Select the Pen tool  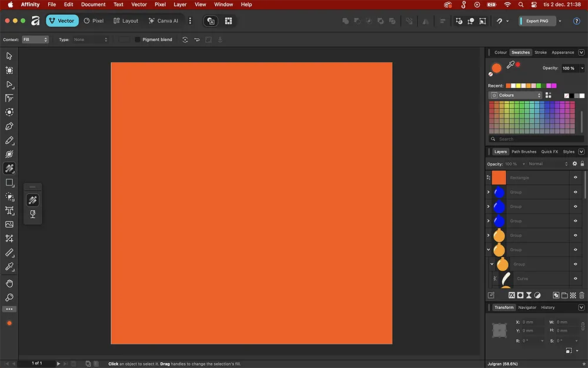pyautogui.click(x=9, y=126)
